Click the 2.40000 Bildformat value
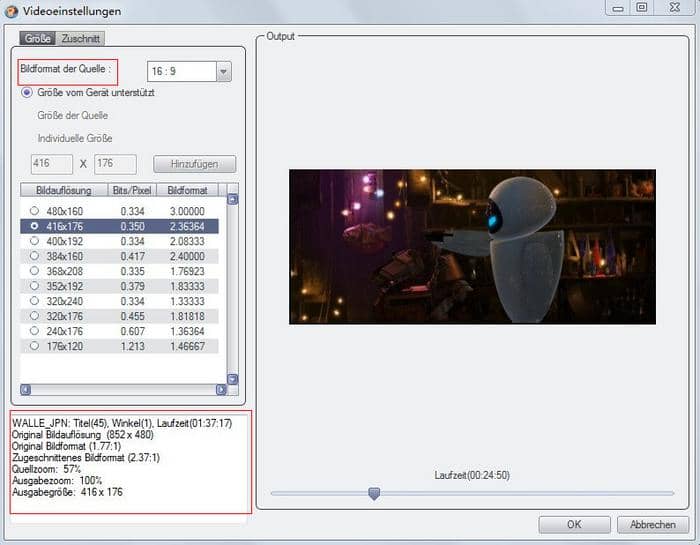The height and width of the screenshot is (545, 700). (187, 256)
